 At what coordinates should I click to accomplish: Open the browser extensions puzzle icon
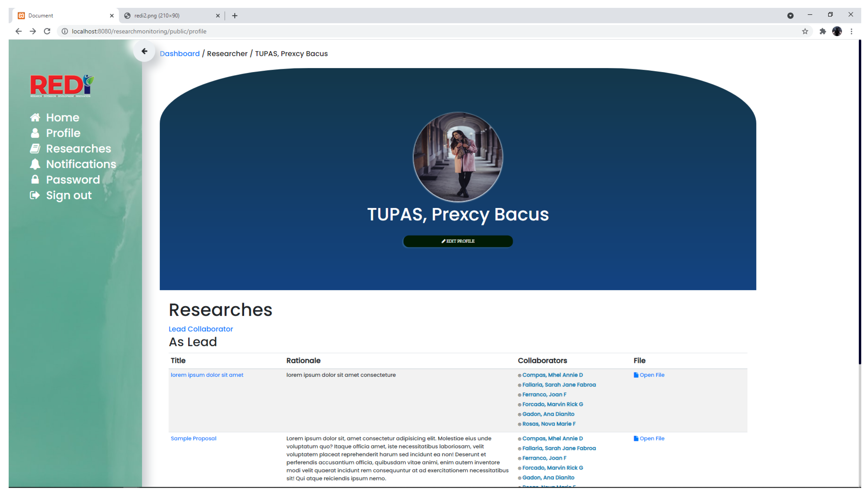click(822, 31)
